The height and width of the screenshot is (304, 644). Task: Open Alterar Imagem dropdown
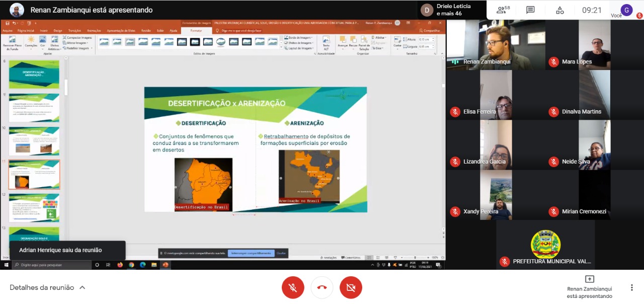pos(76,43)
